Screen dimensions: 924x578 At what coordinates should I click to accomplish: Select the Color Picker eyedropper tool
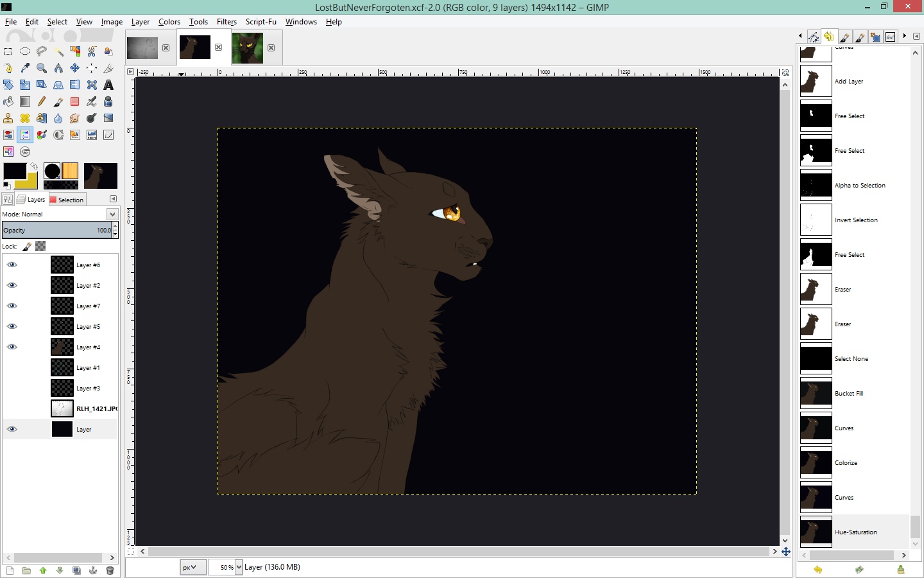25,68
